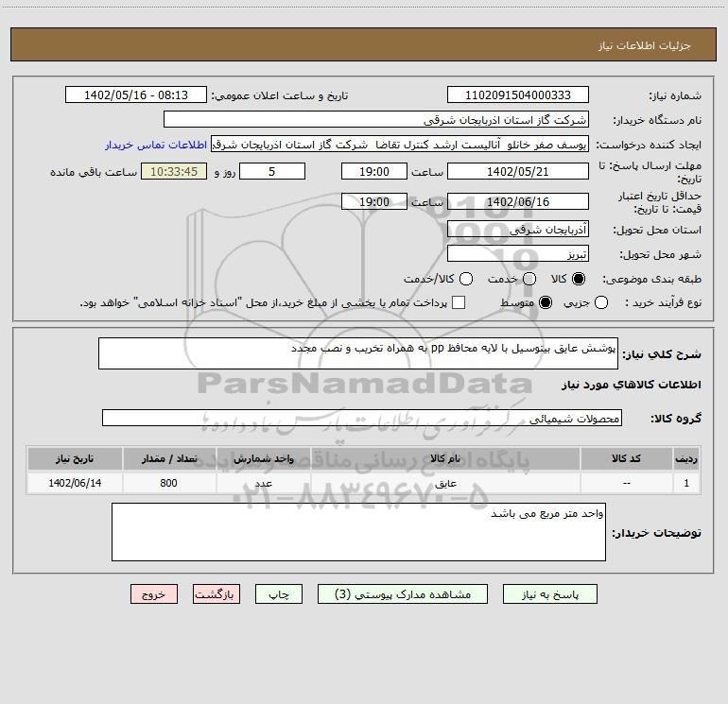Click the need number field 1102091504000333
The width and height of the screenshot is (728, 704).
[x=518, y=94]
